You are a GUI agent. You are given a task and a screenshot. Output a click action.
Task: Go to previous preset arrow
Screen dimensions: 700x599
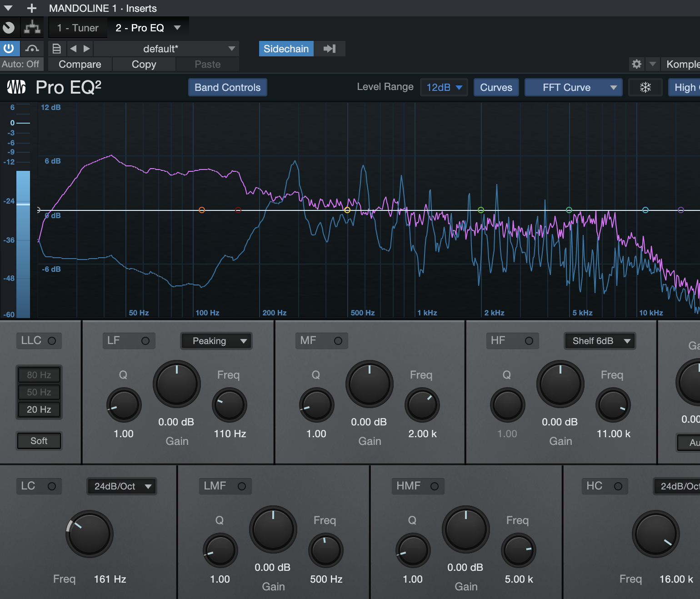73,49
